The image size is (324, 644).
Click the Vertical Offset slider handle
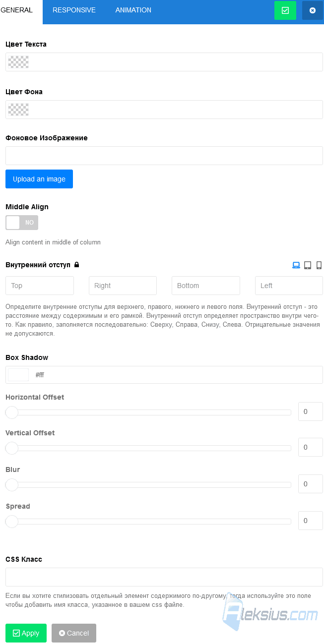tap(11, 448)
